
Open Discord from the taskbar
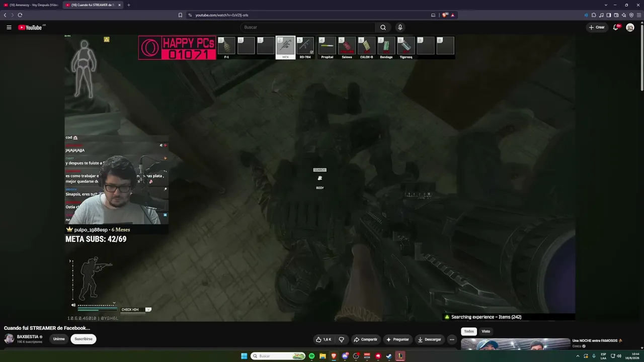click(x=345, y=356)
